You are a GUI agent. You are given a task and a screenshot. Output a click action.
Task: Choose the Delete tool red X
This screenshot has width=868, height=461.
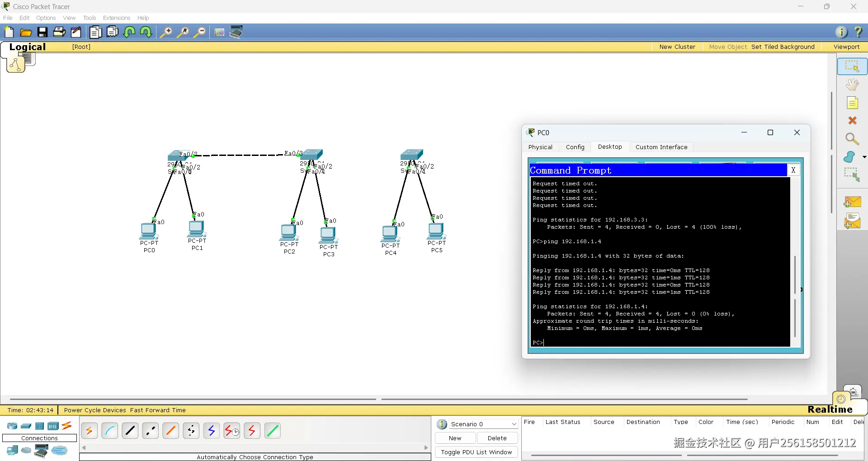[852, 120]
